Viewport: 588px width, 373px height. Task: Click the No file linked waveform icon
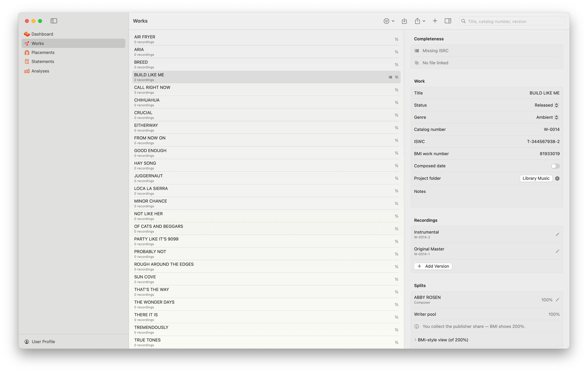point(417,63)
